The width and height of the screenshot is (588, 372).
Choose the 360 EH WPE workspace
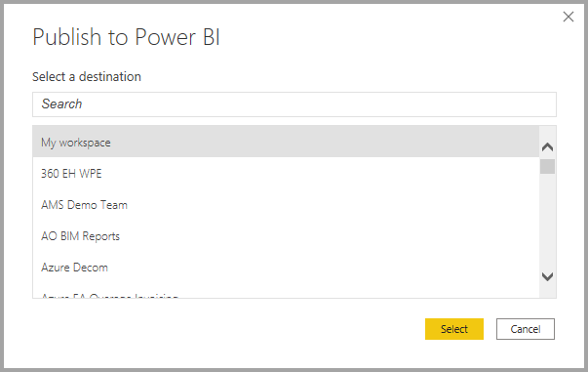286,174
